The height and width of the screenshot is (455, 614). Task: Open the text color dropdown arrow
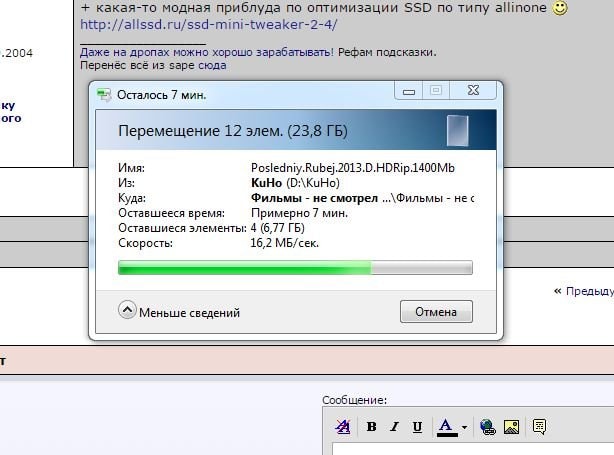coord(464,427)
